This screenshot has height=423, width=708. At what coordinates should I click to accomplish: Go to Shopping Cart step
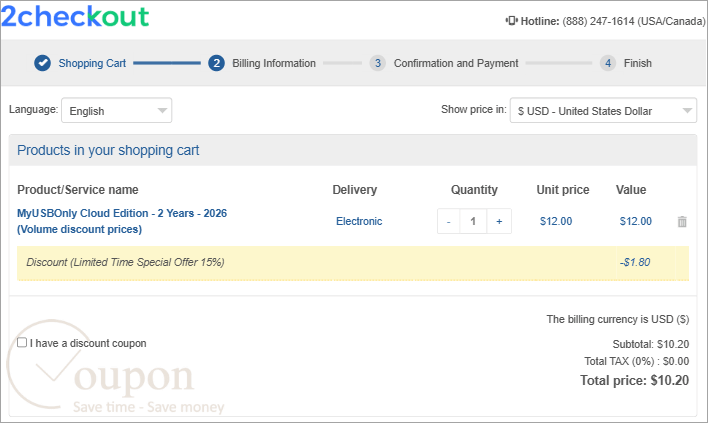(92, 63)
